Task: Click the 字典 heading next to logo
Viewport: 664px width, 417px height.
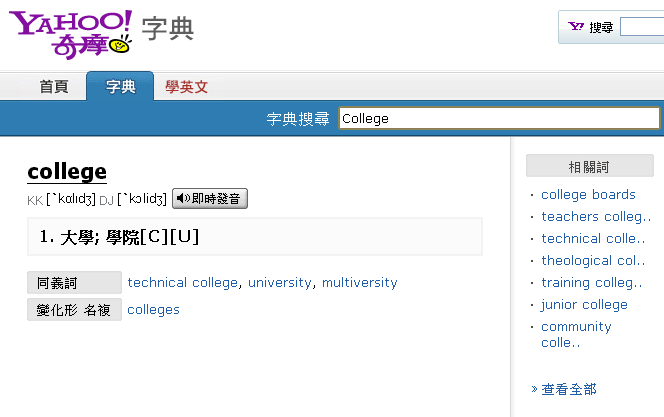Action: [168, 29]
